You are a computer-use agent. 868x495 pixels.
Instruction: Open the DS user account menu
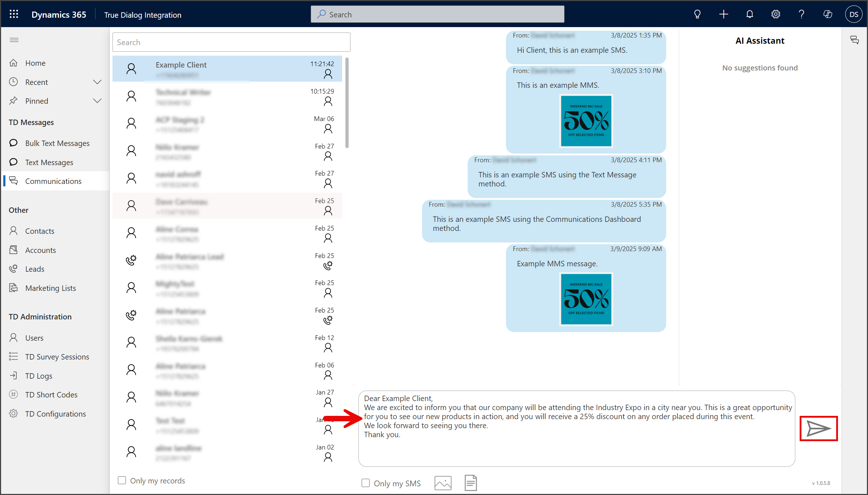(854, 14)
